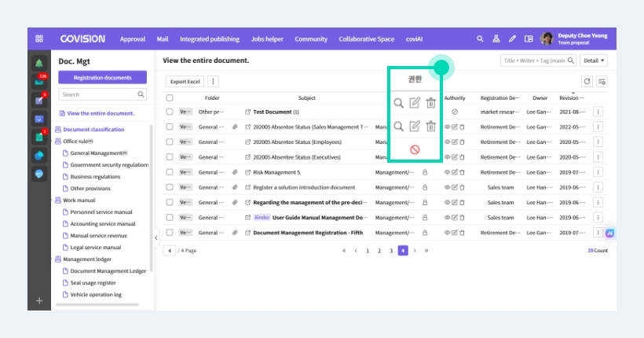Click the header search magnifier icon
Screen dimensions: 644x338
point(480,39)
